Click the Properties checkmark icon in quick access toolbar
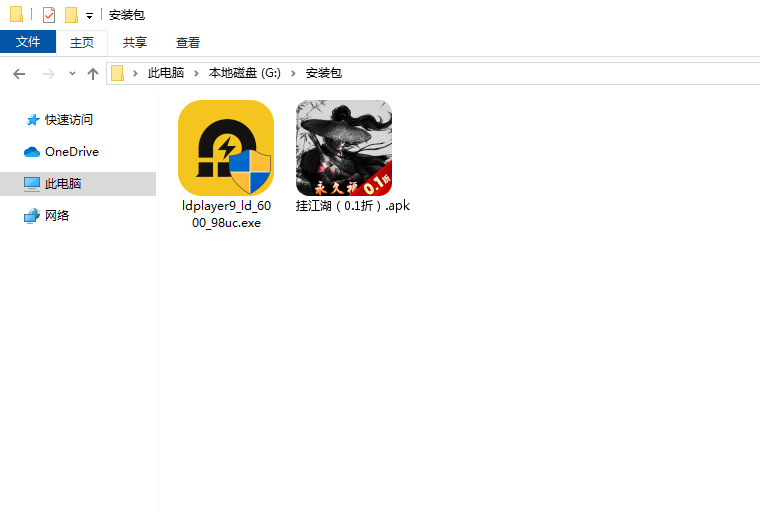The width and height of the screenshot is (760, 512). point(48,15)
